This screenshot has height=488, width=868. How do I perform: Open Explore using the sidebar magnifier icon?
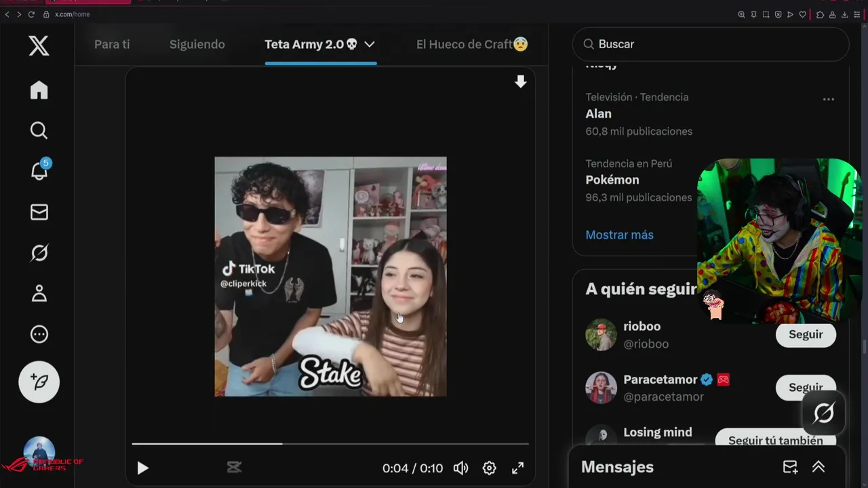(x=39, y=130)
